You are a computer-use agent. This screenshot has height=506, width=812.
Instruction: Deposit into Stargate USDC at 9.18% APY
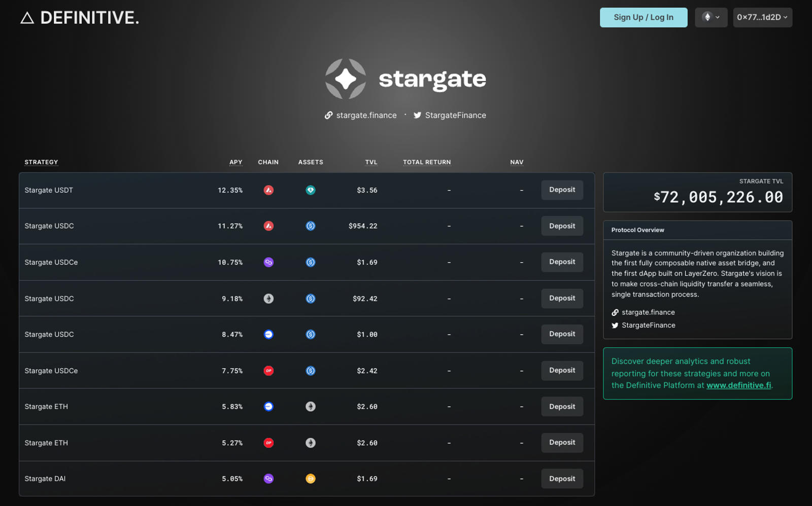562,298
